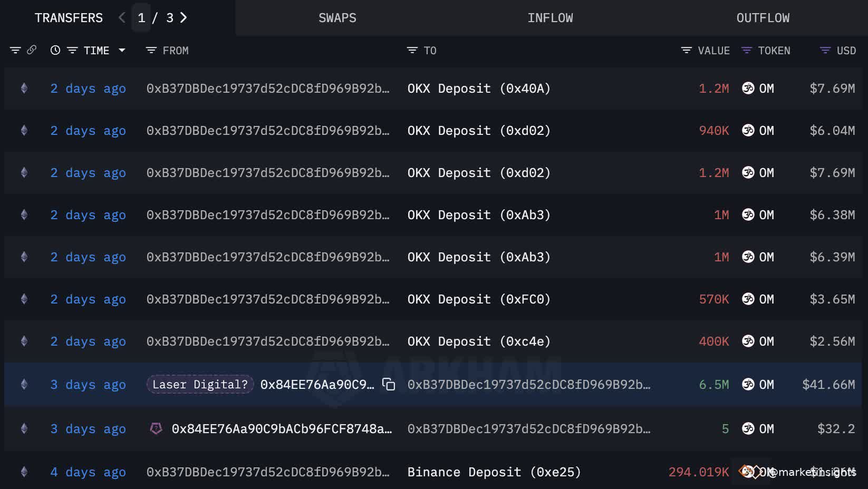Open OKX Deposit (0xAb3) in $6.38M row
Screen dimensions: 868x489
point(479,215)
